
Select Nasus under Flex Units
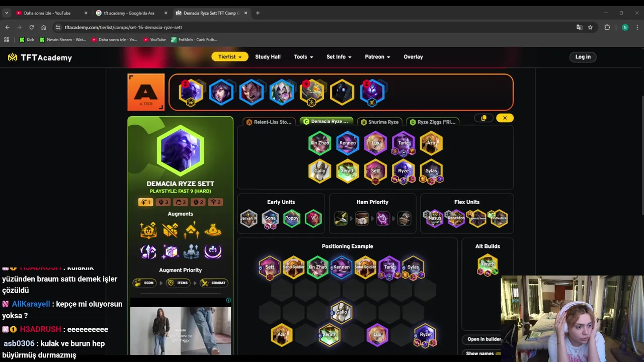(435, 218)
